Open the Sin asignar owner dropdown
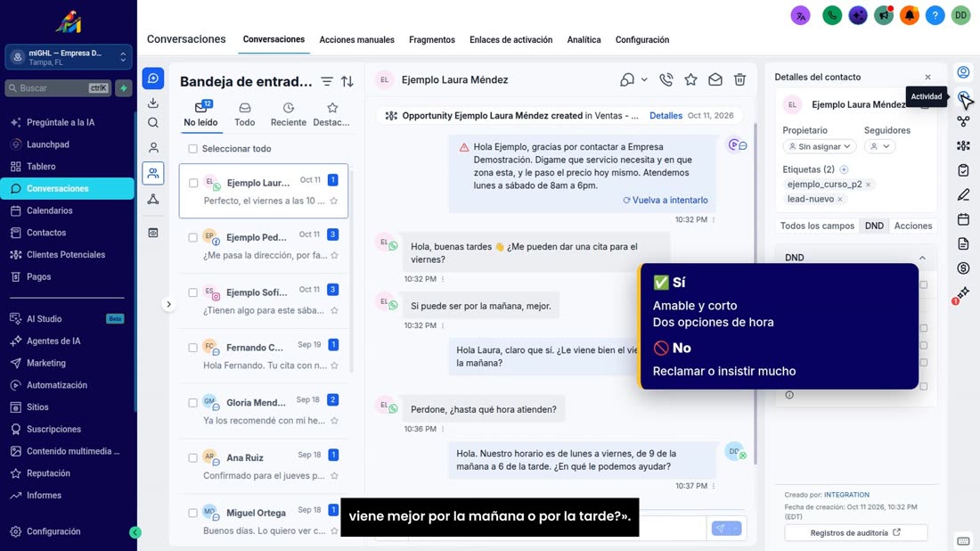The height and width of the screenshot is (551, 980). click(820, 146)
